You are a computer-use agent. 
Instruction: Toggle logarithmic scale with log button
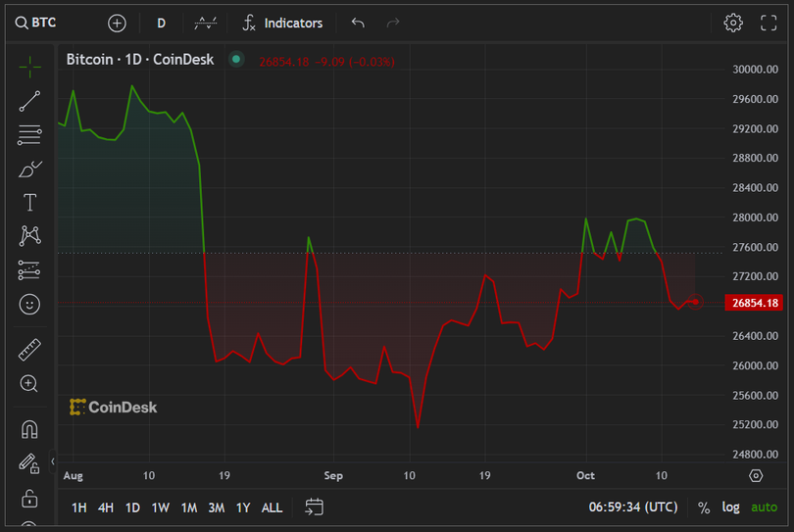731,508
